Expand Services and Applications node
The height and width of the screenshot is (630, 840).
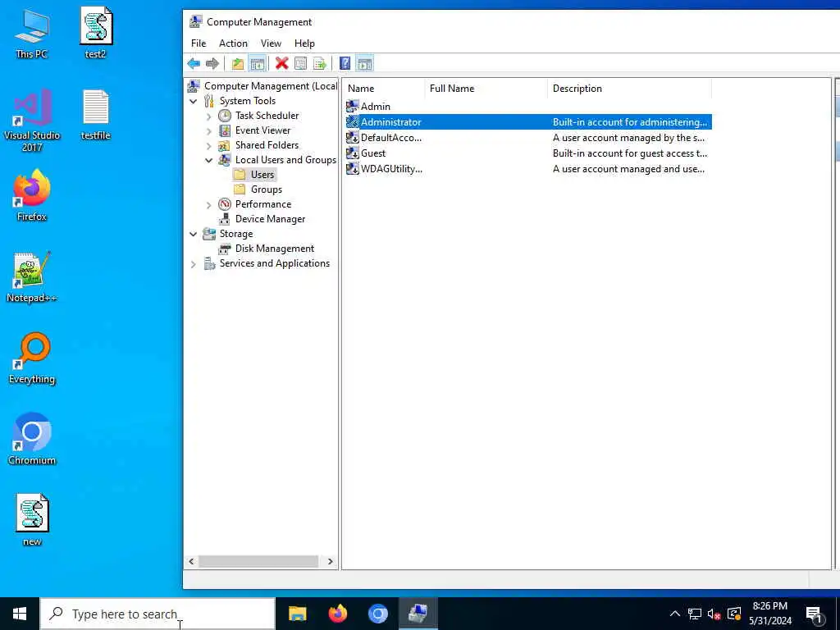(194, 264)
